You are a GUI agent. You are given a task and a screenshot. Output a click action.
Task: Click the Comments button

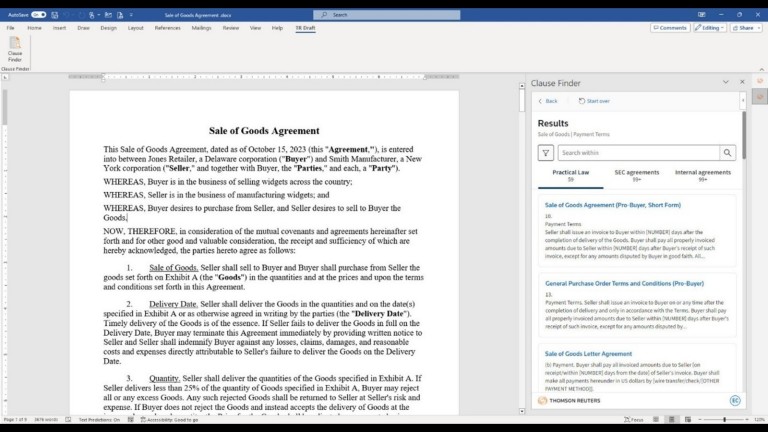click(668, 28)
